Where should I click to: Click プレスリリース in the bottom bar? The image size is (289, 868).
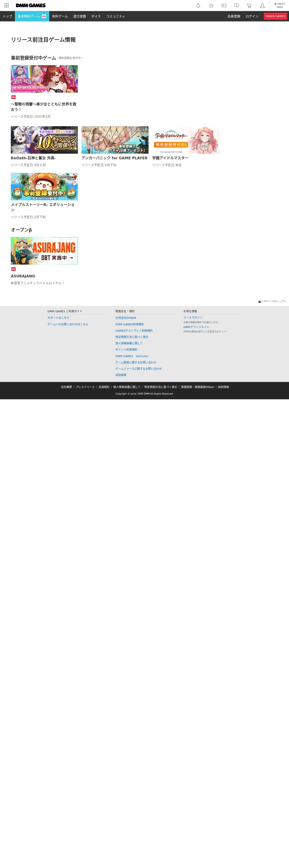click(85, 387)
